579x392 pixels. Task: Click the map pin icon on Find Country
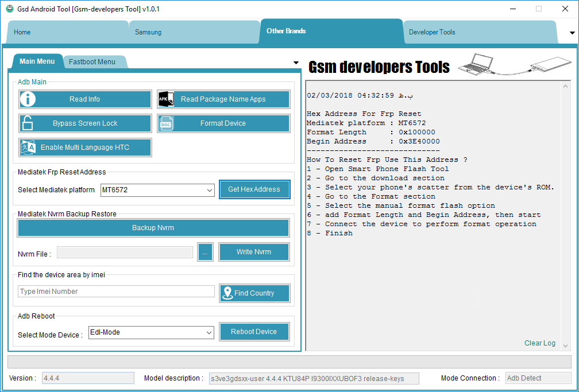click(228, 293)
